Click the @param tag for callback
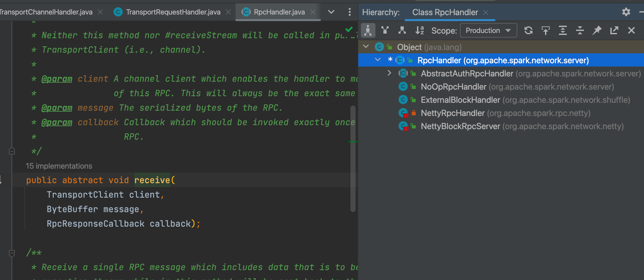Image resolution: width=644 pixels, height=280 pixels. [57, 123]
